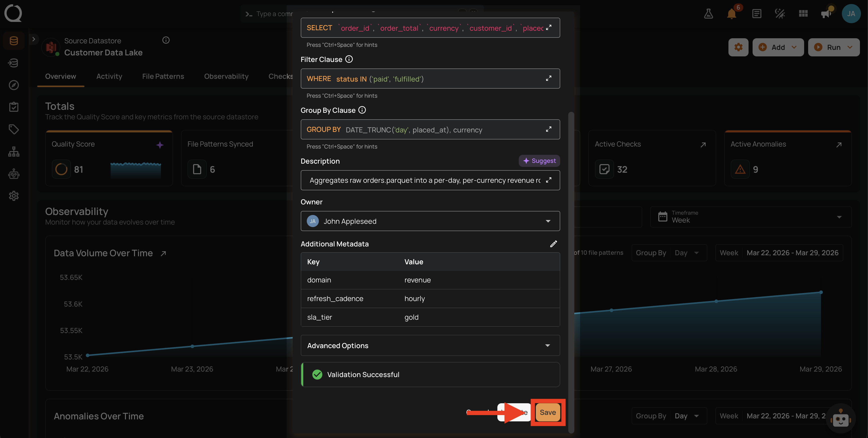Open Data Volume Over Time arrow link
The width and height of the screenshot is (868, 438).
click(163, 253)
